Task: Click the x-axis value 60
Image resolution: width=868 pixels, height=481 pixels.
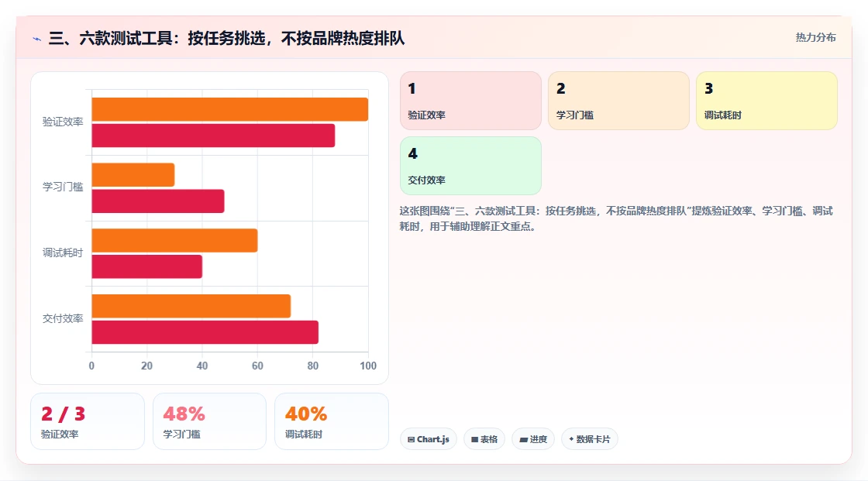Action: [x=257, y=366]
